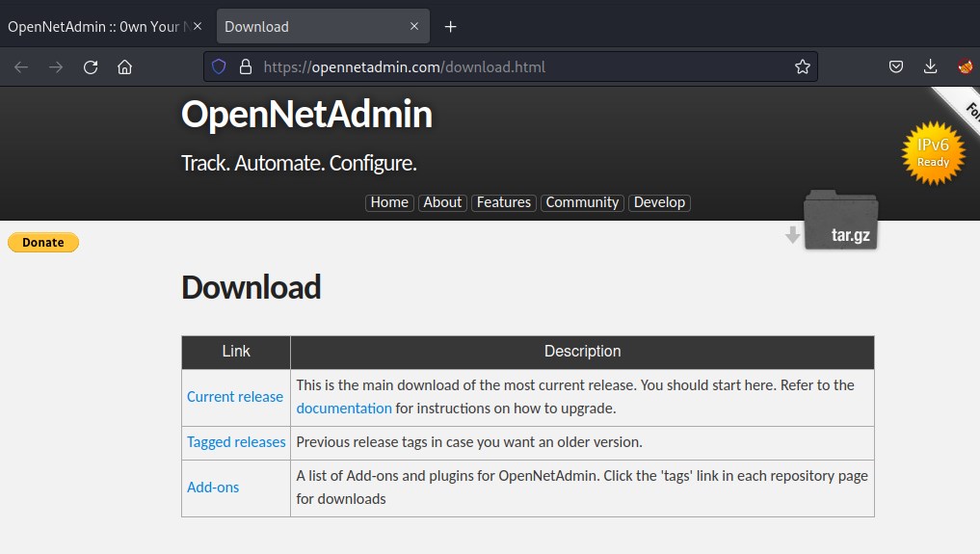980x554 pixels.
Task: Open the Features navigation item
Action: [503, 202]
